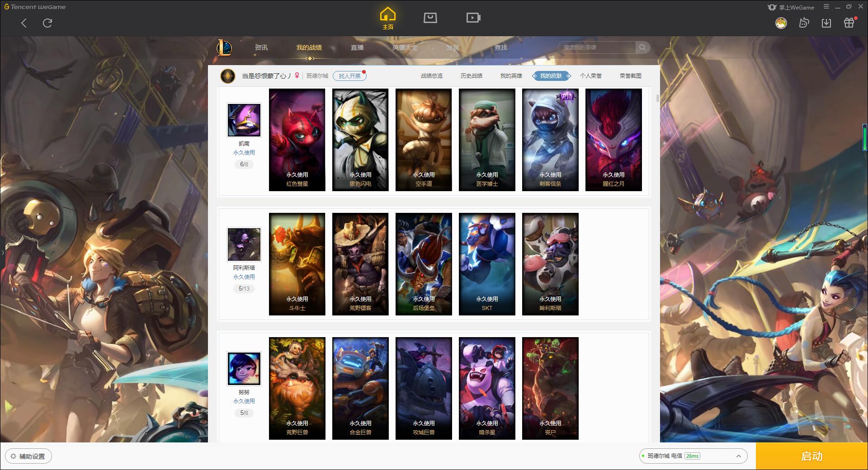Click the 5/8 skin count badge for 努努
This screenshot has height=470, width=868.
click(x=244, y=413)
